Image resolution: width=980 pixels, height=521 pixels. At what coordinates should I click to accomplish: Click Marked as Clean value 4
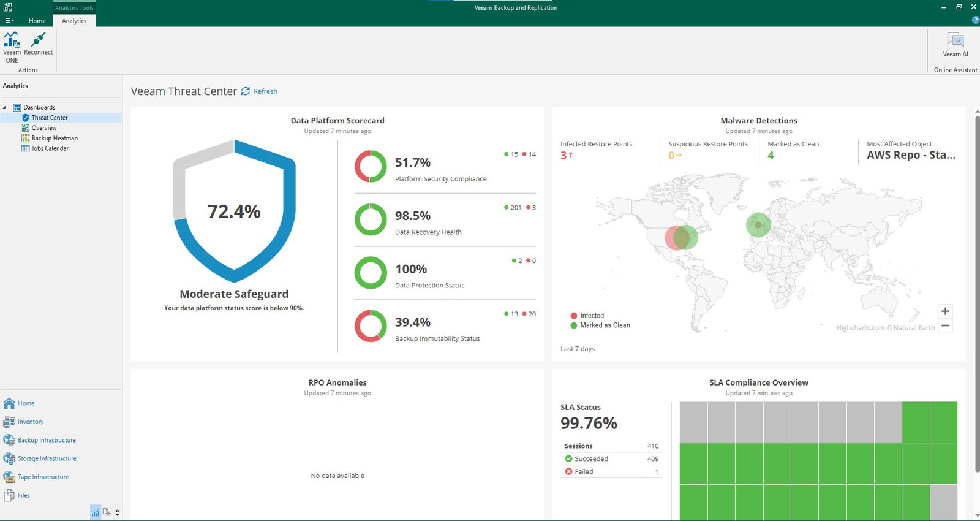771,156
